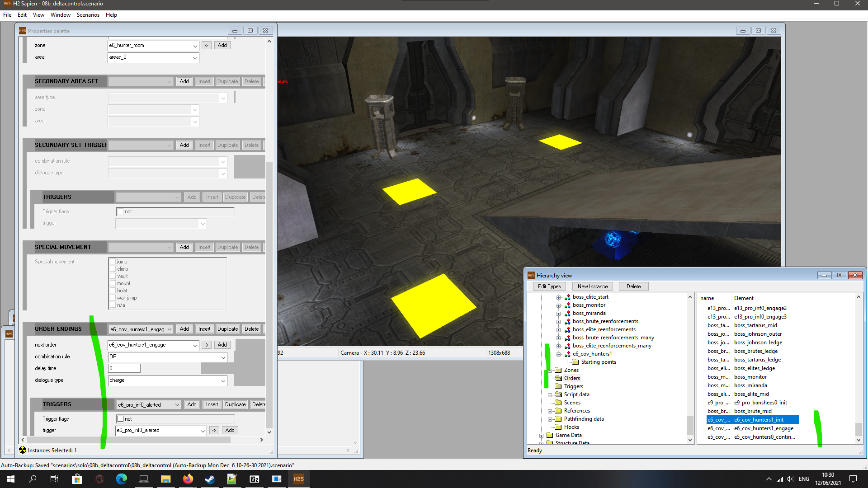
Task: Click Duplicate in Order Endings header
Action: click(x=227, y=329)
